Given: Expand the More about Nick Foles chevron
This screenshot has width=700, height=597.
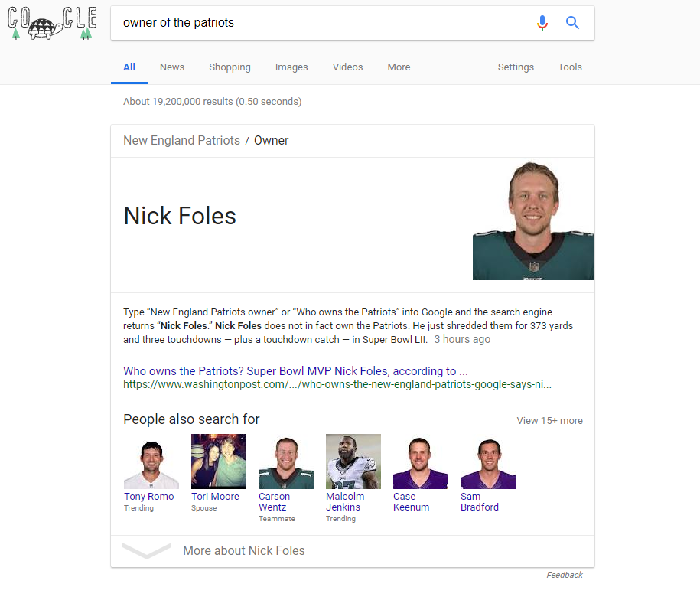Looking at the screenshot, I should pyautogui.click(x=146, y=551).
